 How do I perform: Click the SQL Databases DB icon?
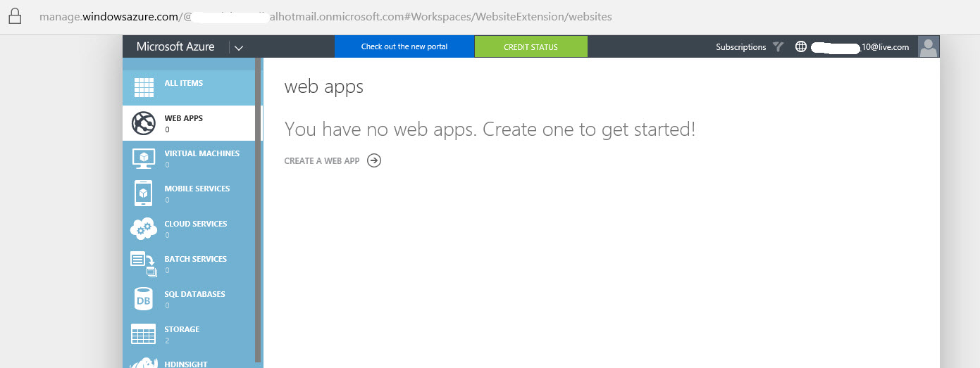pos(144,299)
